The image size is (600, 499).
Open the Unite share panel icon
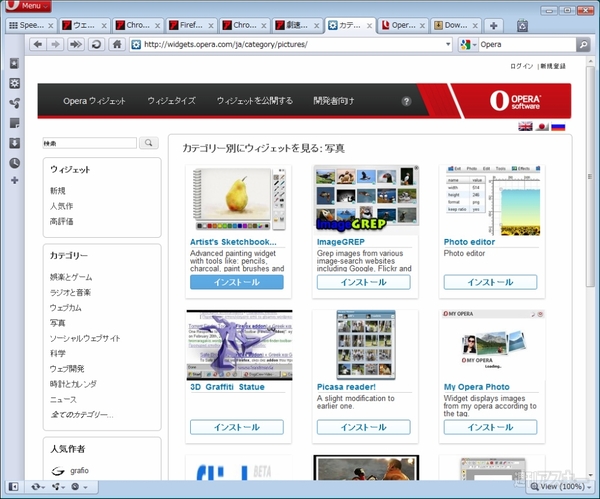[15, 103]
